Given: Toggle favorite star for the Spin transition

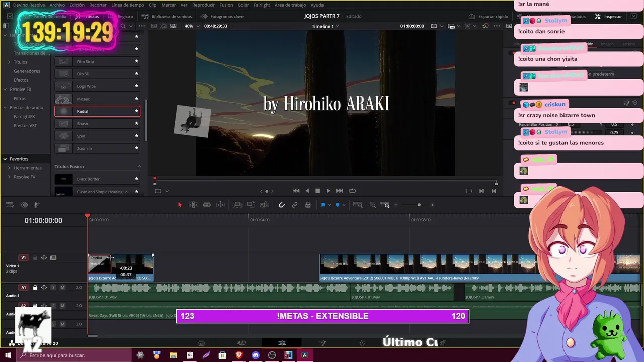Looking at the screenshot, I should [x=136, y=136].
